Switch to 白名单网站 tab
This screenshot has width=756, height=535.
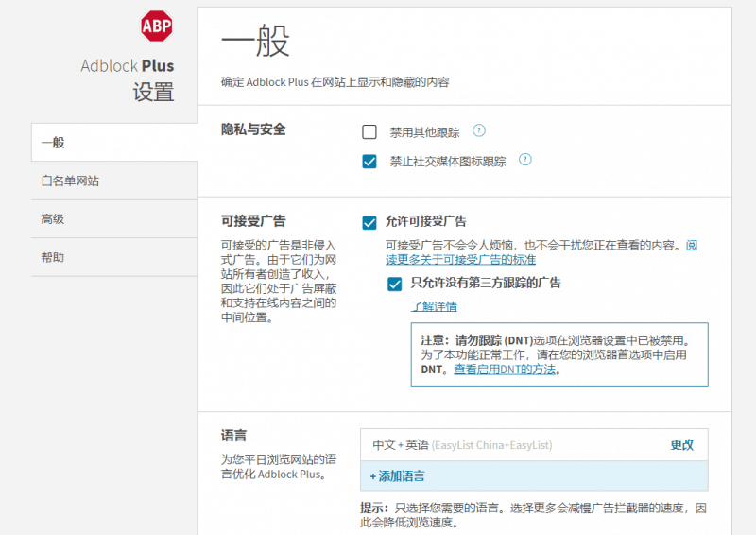click(114, 181)
